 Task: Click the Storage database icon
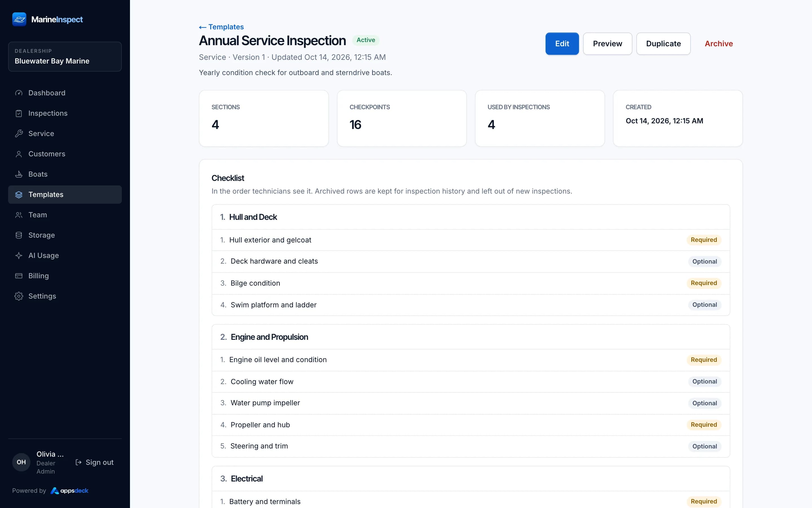click(x=19, y=236)
